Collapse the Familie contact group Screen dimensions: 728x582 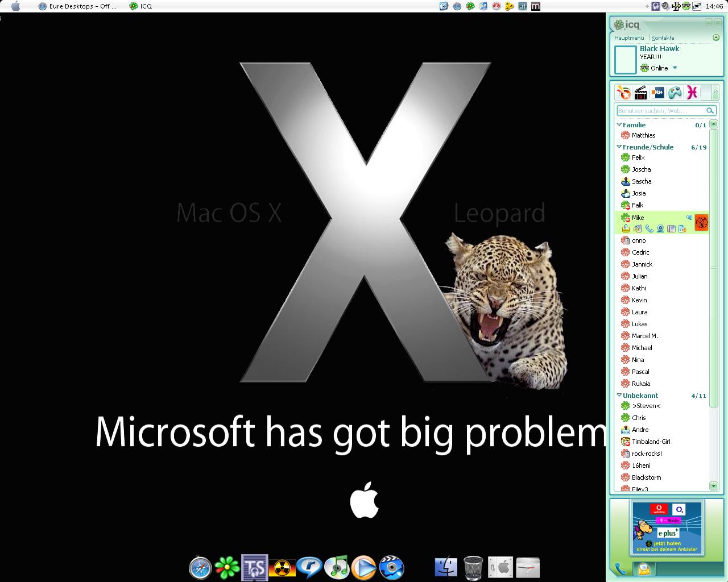(x=619, y=124)
